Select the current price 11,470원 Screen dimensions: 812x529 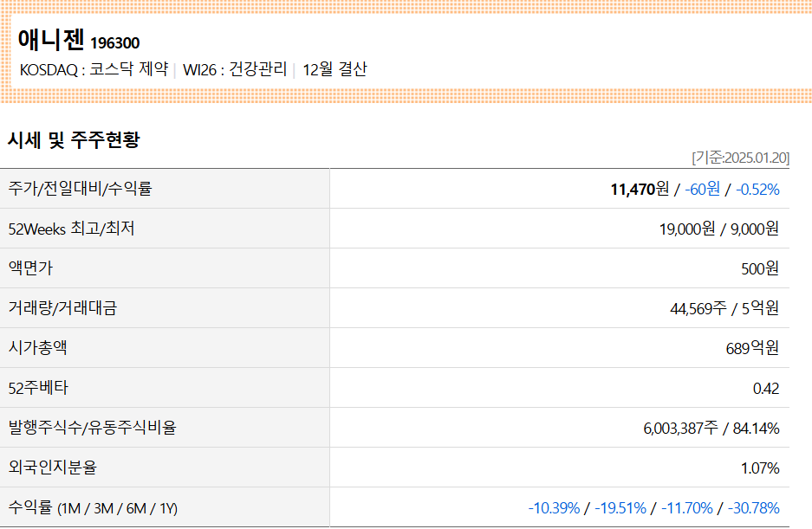pos(640,189)
